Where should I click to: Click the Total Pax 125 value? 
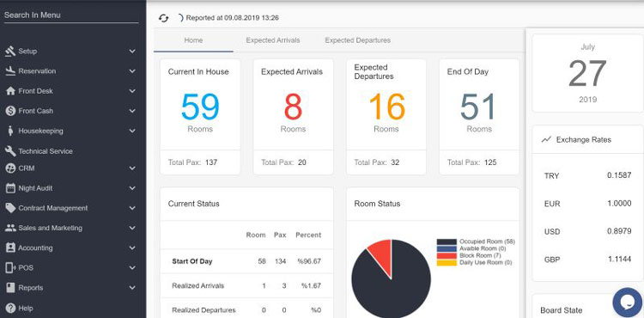[490, 162]
